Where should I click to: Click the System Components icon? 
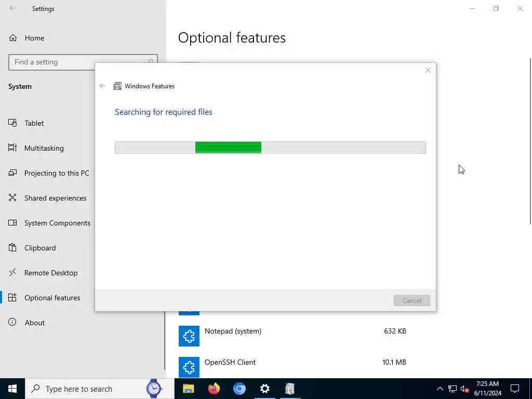coord(12,222)
